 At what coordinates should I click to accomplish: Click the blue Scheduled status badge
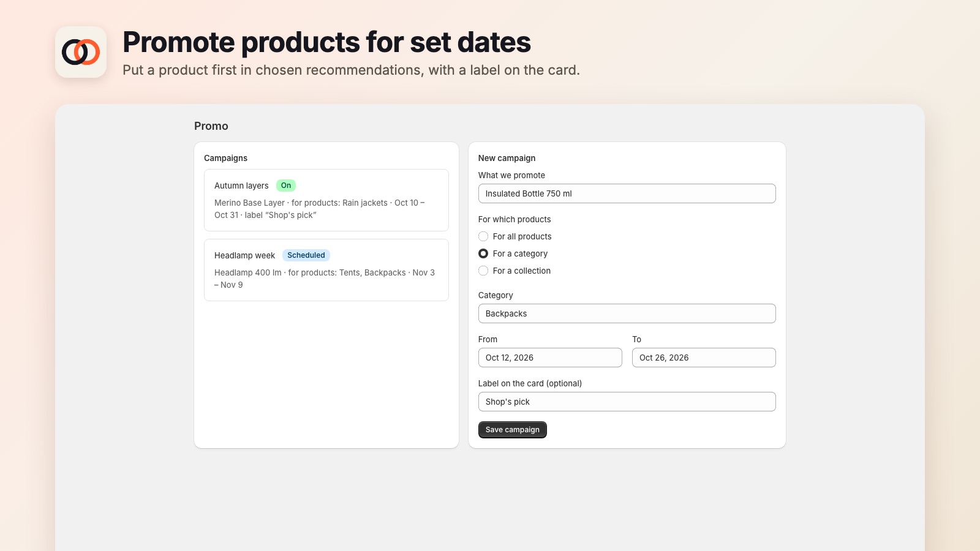[306, 255]
